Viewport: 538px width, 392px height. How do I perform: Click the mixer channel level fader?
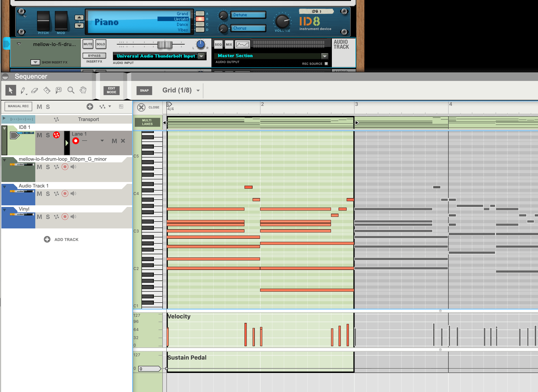[165, 44]
